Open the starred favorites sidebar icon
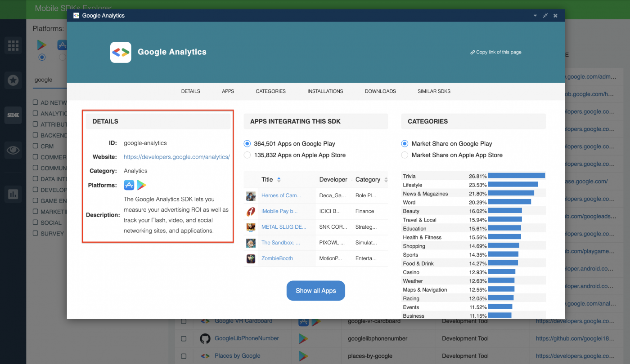Screen dimensions: 630x364 pyautogui.click(x=13, y=80)
